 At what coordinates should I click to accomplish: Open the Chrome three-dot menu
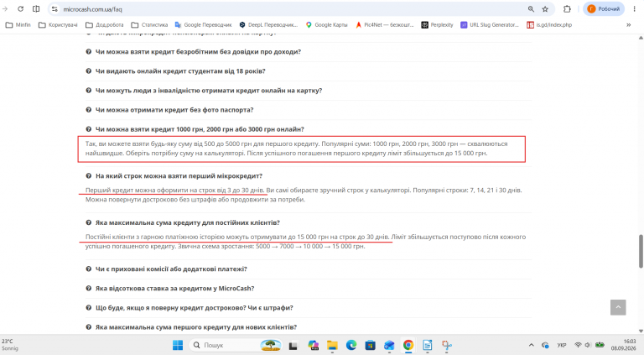[x=634, y=9]
